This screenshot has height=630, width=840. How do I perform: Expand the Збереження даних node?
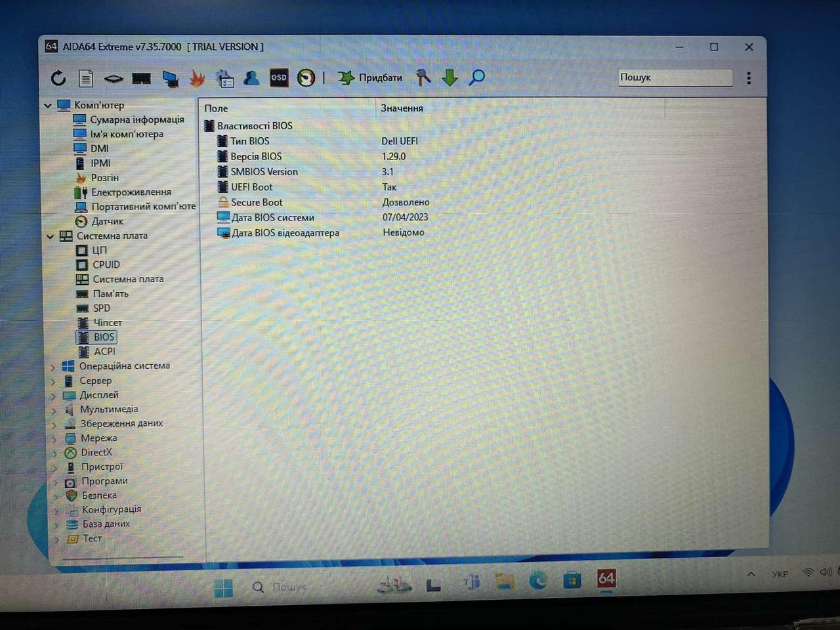click(x=54, y=425)
